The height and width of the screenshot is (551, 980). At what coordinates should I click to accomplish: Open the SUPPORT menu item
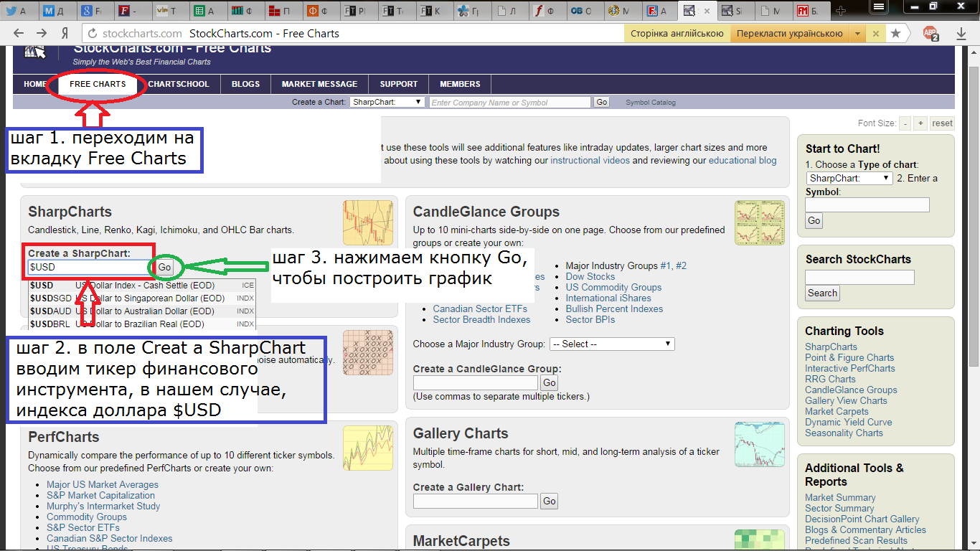click(x=399, y=84)
